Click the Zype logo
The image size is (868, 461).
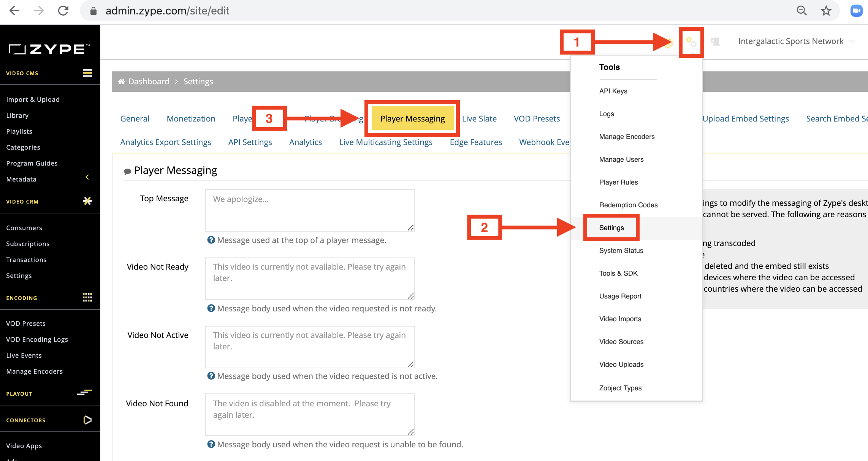pos(49,49)
